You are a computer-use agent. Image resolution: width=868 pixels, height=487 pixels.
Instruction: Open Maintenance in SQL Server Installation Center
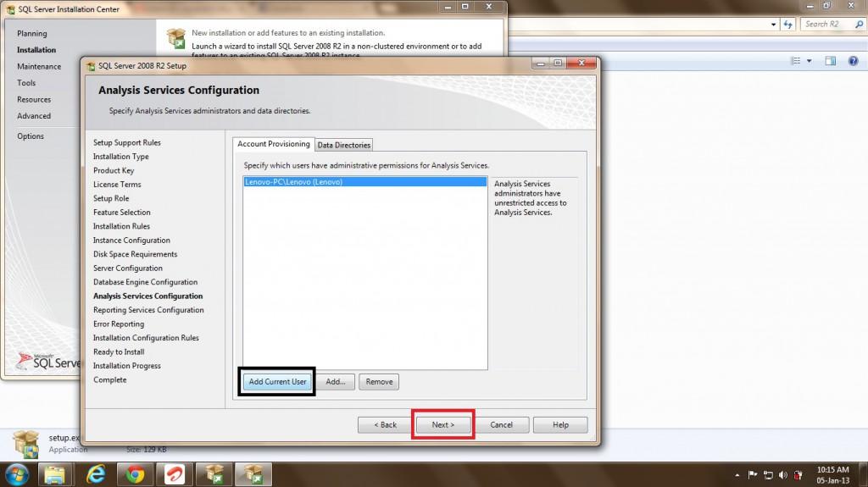tap(39, 66)
